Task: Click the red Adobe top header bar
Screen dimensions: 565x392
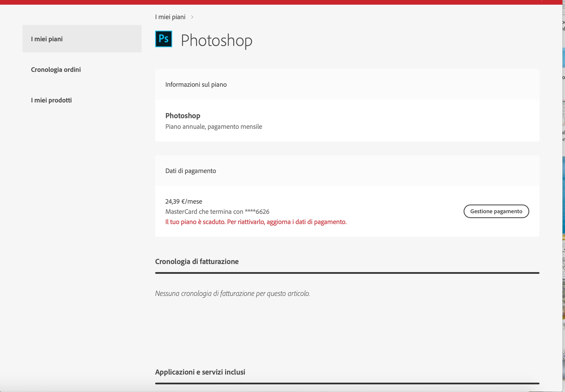Action: [270, 2]
